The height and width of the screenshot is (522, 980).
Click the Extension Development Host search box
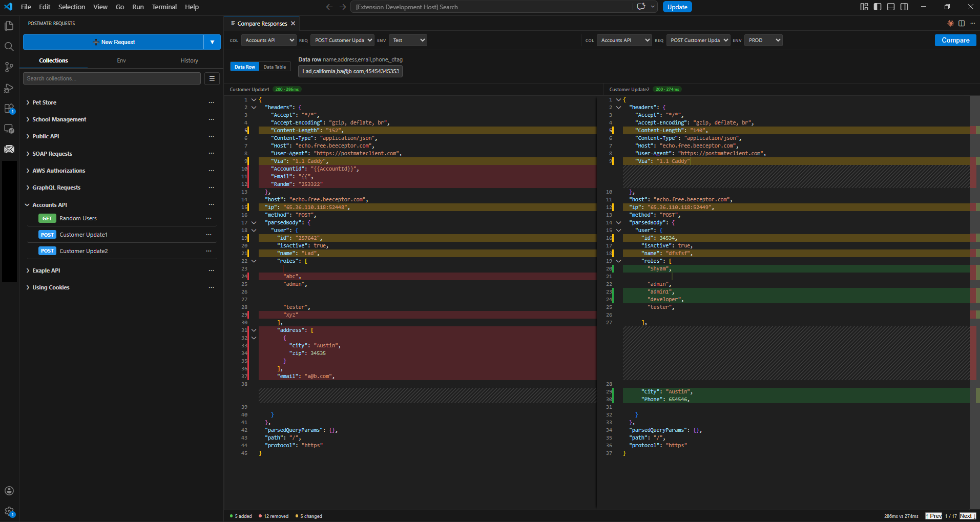click(492, 7)
